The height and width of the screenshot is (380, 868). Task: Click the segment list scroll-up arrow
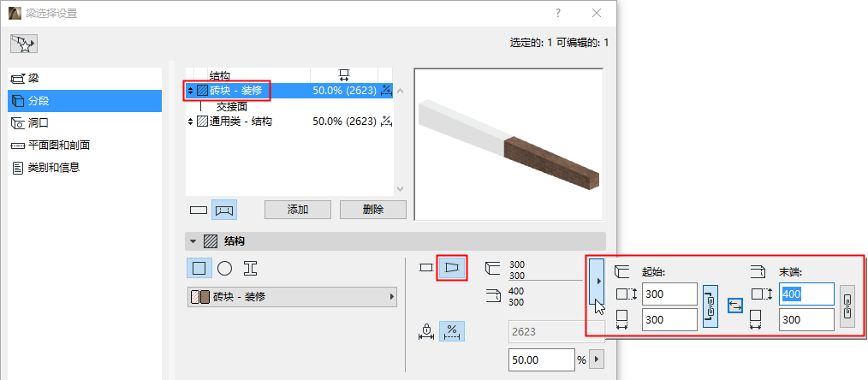[x=401, y=91]
